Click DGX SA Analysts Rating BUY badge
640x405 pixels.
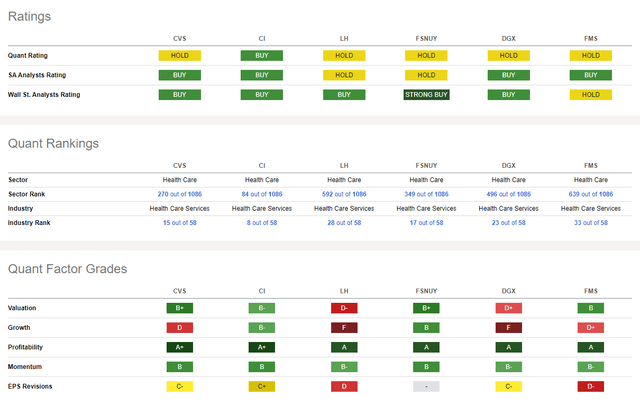(509, 75)
